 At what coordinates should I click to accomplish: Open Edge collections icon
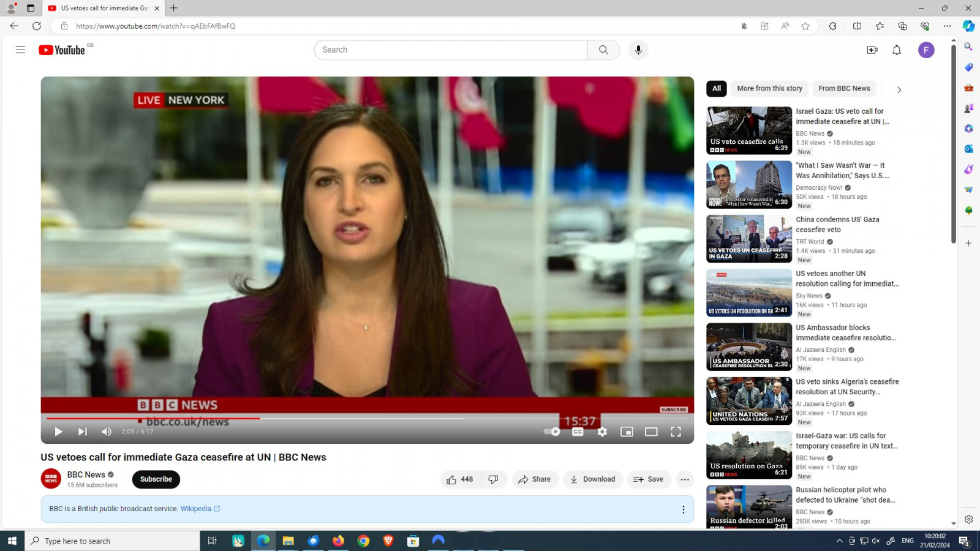click(x=902, y=26)
